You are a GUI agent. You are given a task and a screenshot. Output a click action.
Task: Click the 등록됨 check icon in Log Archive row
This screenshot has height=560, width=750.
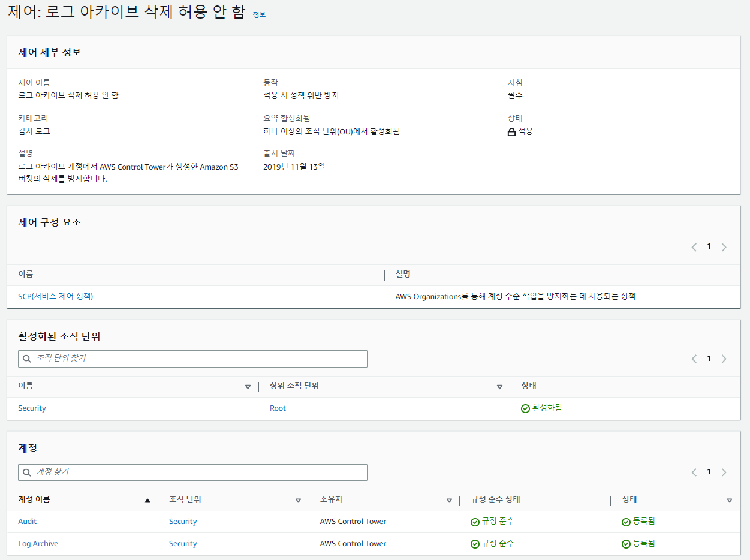point(626,544)
